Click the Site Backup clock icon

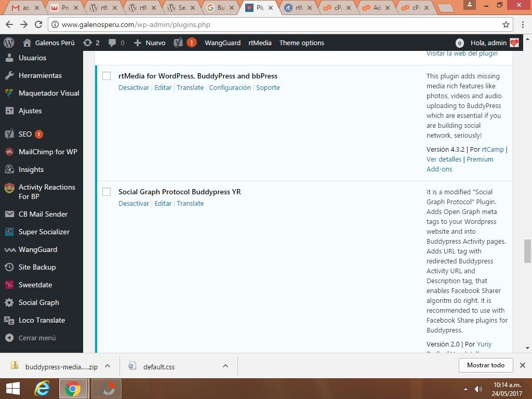(x=9, y=267)
